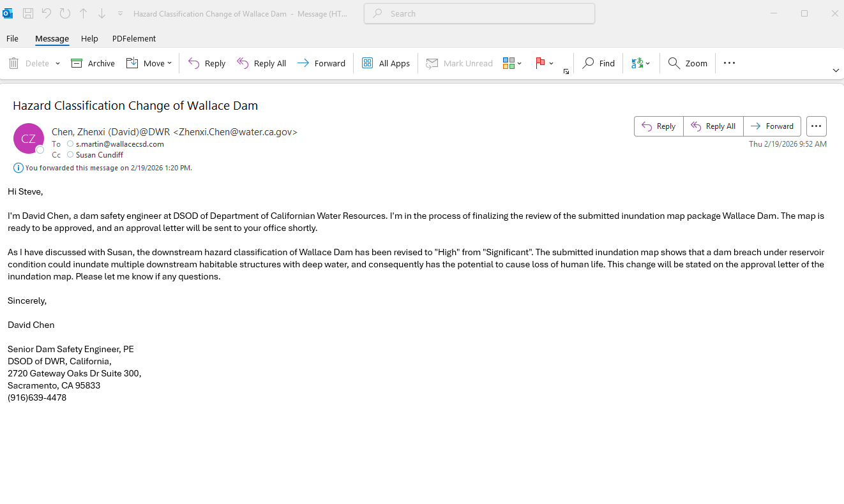
Task: Click the Find magnifier icon
Action: pyautogui.click(x=589, y=63)
